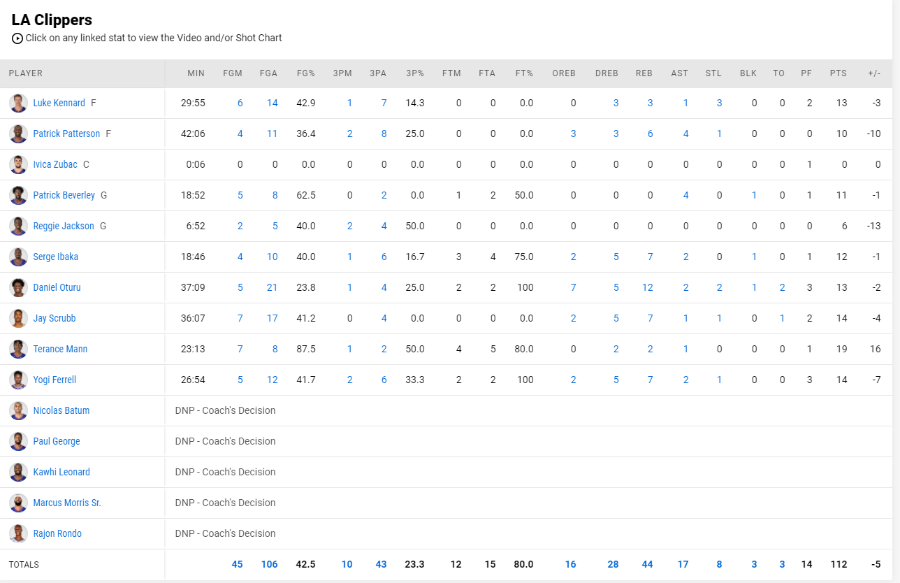The width and height of the screenshot is (900, 583).
Task: Click the LA Clippers team heading
Action: [52, 20]
